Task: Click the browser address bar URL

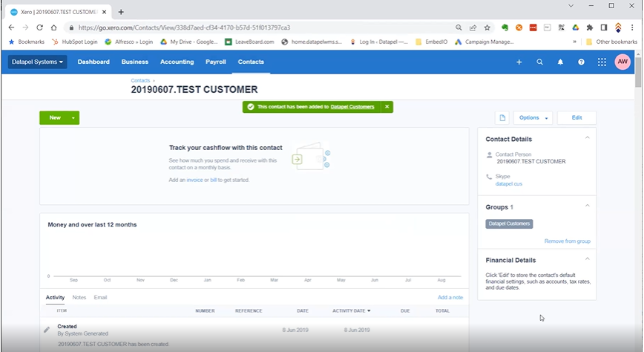Action: pyautogui.click(x=184, y=27)
